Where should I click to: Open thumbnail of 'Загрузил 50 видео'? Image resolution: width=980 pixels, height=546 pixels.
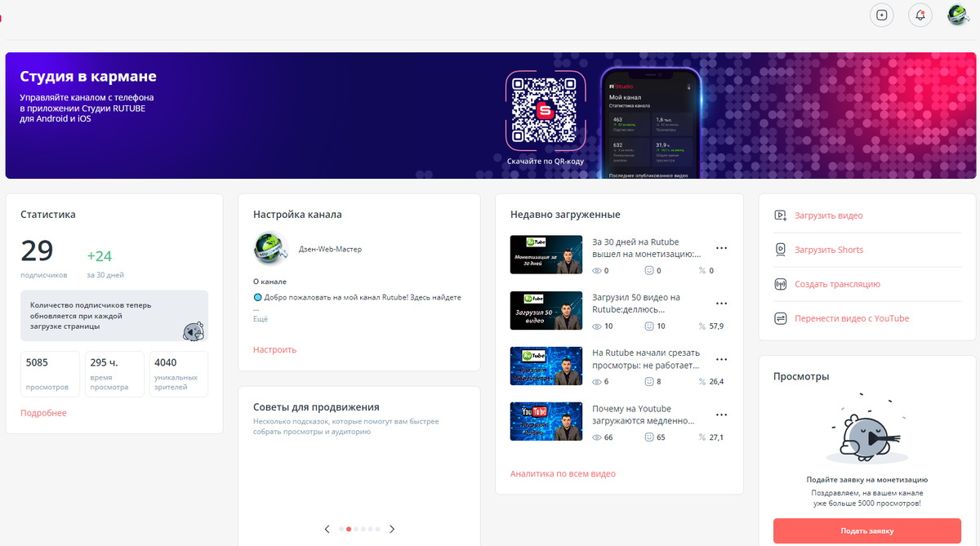[x=546, y=310]
